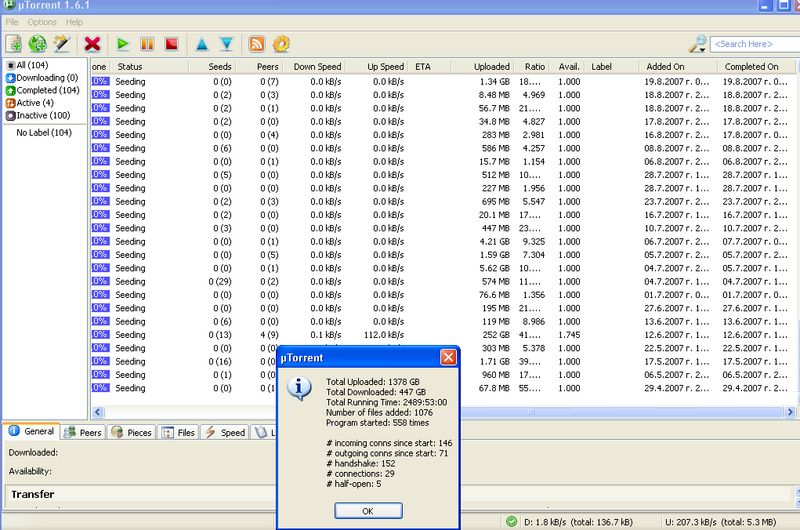
Task: Sort by the ETA column header
Action: point(431,67)
